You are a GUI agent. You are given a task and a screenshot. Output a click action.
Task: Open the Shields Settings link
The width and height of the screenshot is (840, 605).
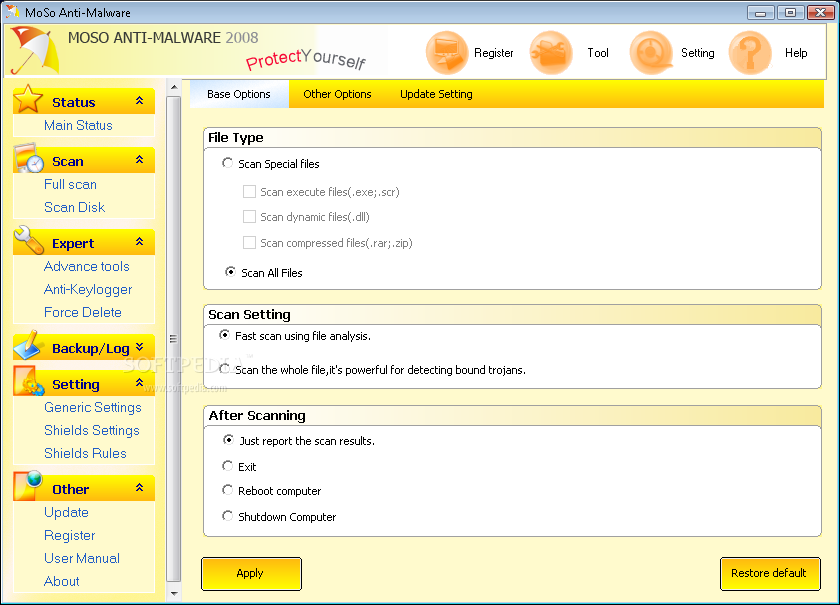tap(92, 431)
